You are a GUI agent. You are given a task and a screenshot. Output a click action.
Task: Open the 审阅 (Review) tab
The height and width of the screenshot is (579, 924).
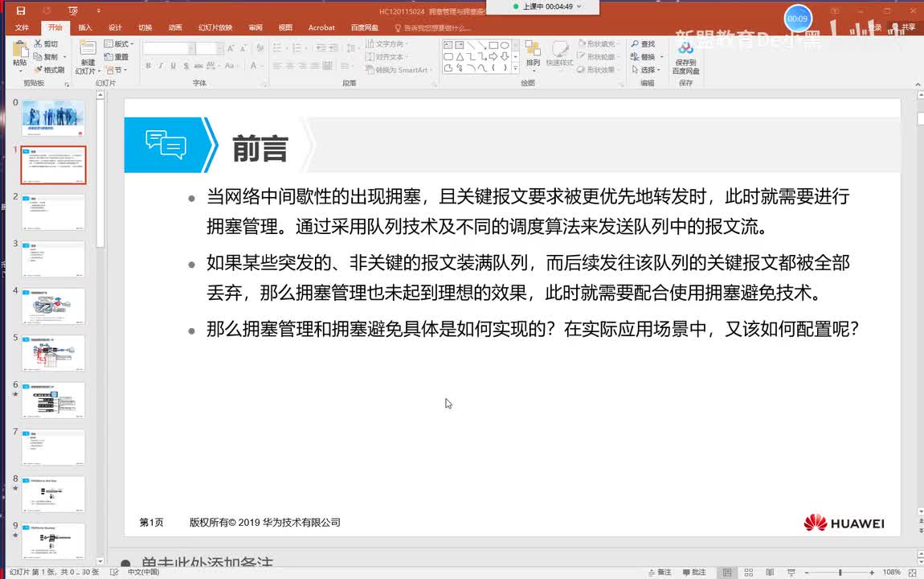256,27
